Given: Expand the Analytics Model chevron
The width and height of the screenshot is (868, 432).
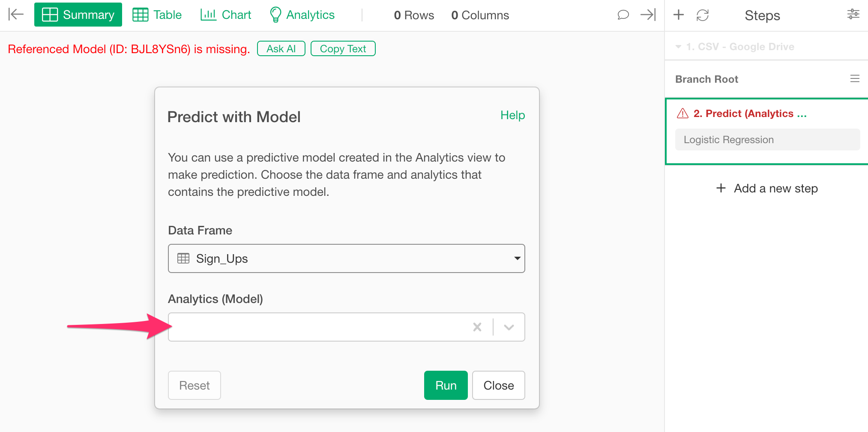Looking at the screenshot, I should [509, 327].
